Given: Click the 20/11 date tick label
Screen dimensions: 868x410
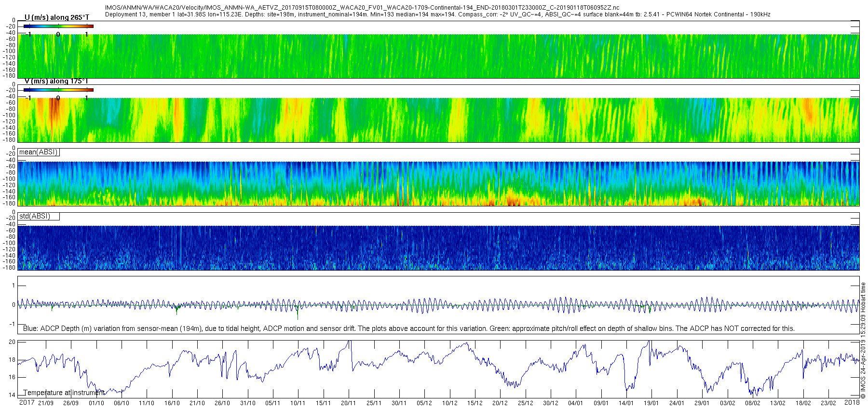Looking at the screenshot, I should (349, 403).
